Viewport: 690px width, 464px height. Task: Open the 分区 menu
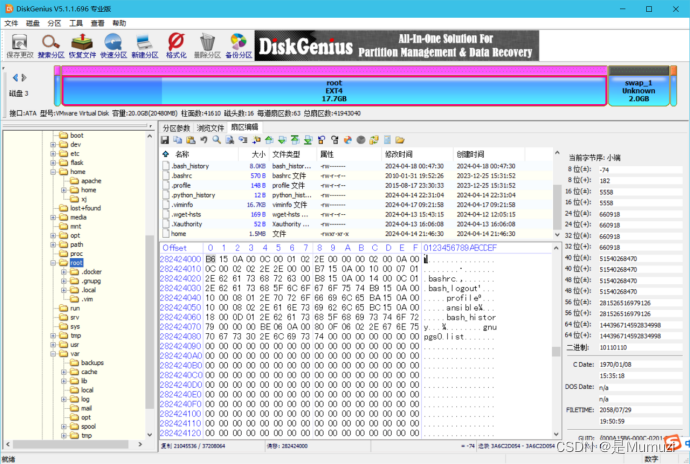(x=54, y=23)
